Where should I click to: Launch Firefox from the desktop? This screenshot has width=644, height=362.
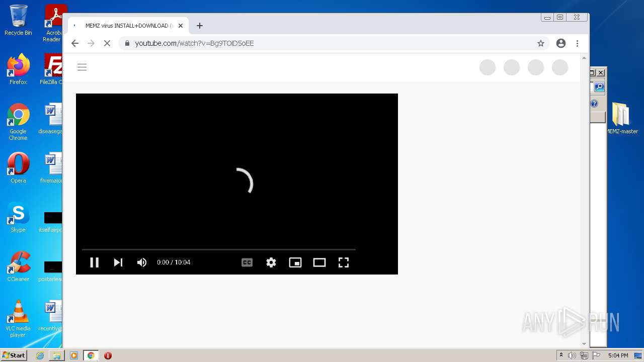tap(18, 69)
